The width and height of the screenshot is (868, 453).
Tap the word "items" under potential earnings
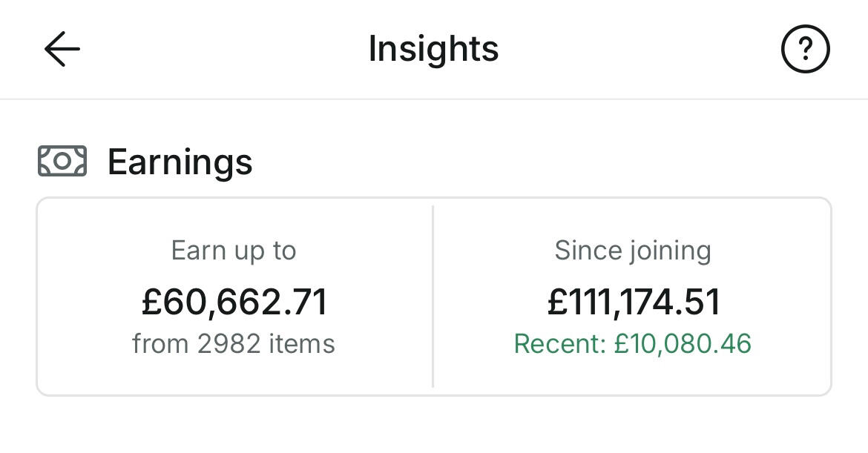click(x=302, y=344)
